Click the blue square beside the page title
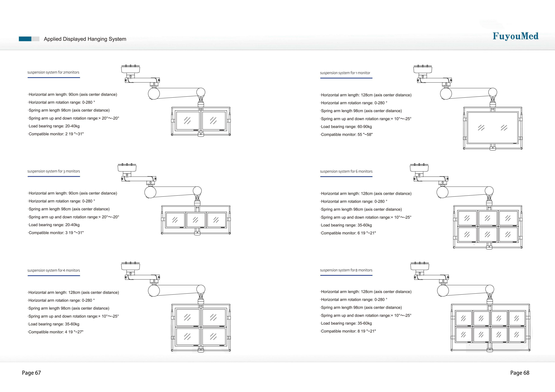 pos(25,39)
